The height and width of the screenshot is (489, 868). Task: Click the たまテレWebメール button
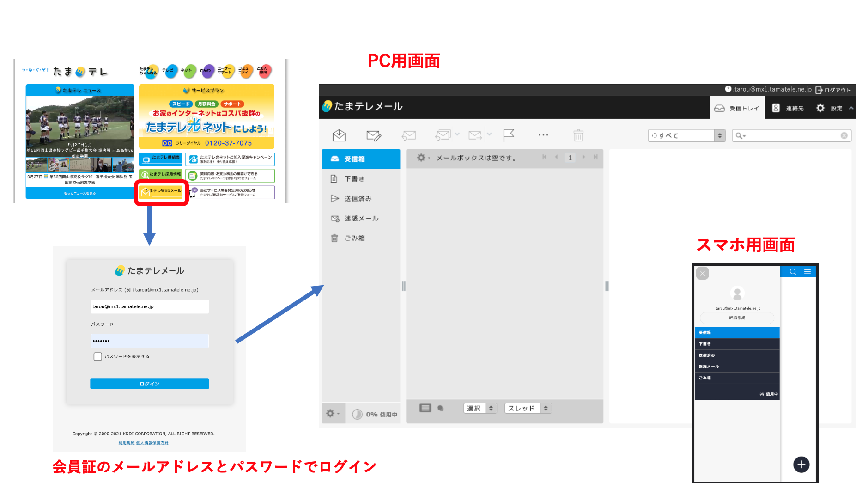pos(161,191)
